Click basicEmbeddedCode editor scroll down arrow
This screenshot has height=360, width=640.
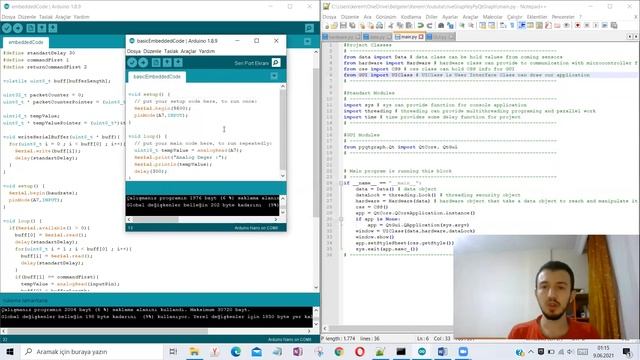282,176
